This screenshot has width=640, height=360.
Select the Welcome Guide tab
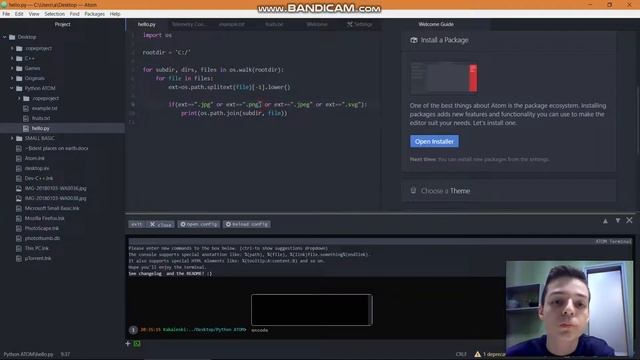coord(436,24)
